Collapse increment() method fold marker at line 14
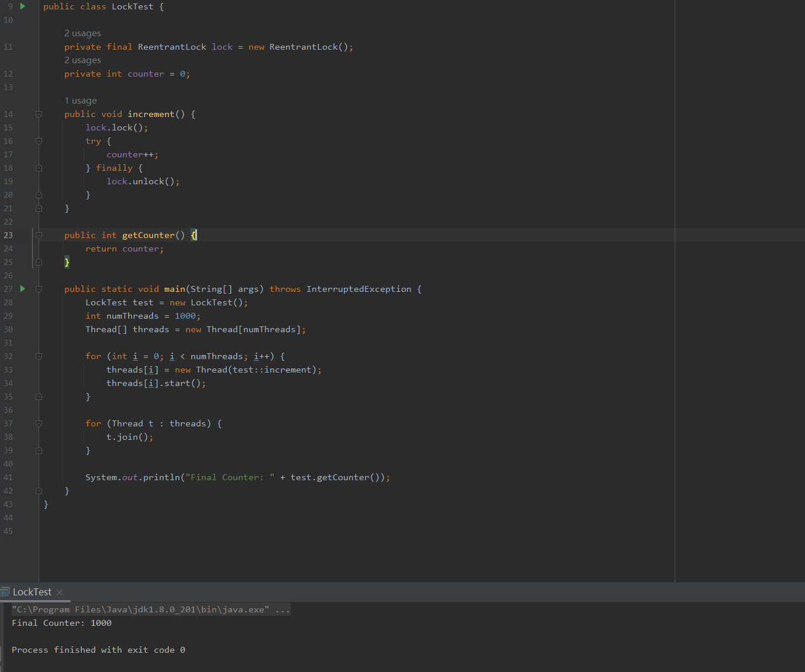805x672 pixels. coord(39,114)
